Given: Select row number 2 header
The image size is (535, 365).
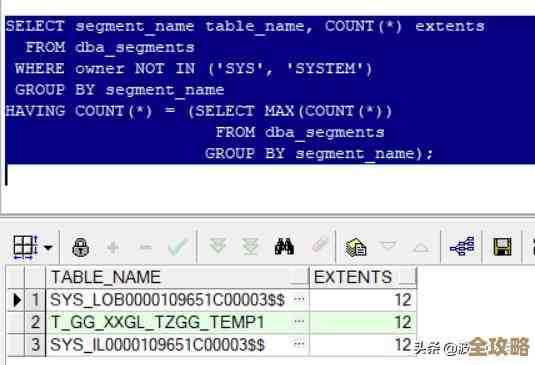Looking at the screenshot, I should 35,322.
